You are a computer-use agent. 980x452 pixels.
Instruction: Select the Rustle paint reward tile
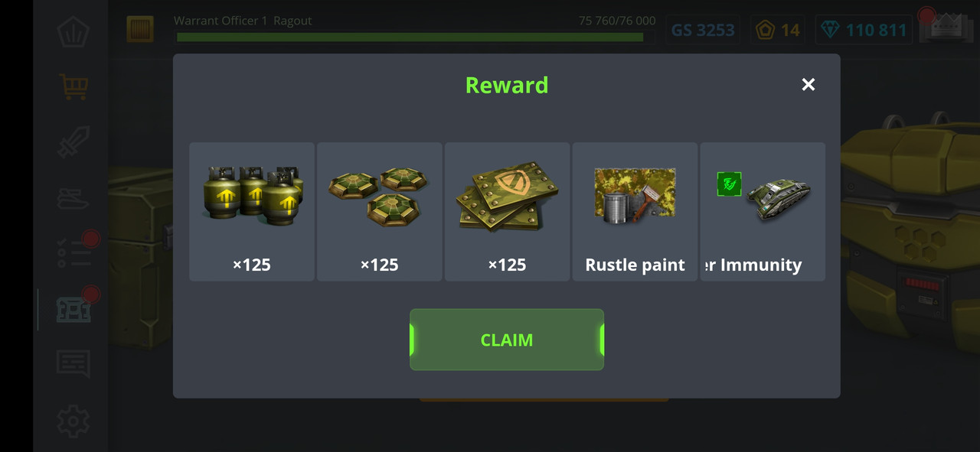(635, 212)
